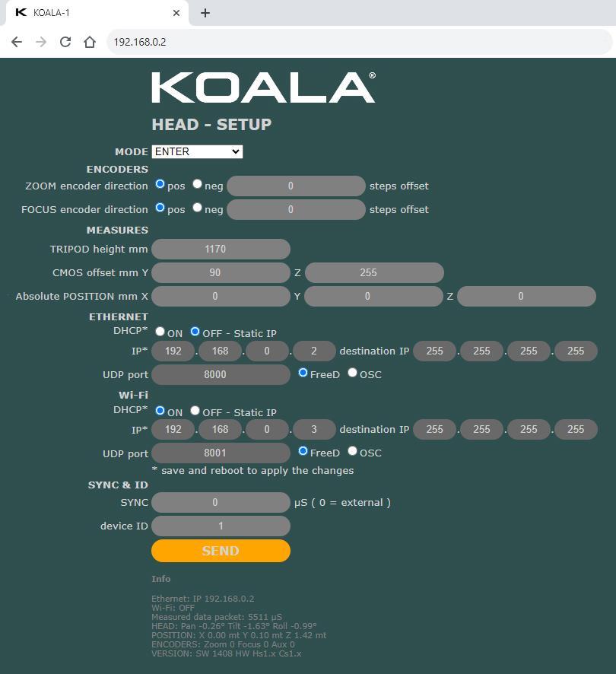Close the KOALA-1 tab
Viewport: 616px width, 674px height.
pyautogui.click(x=176, y=13)
